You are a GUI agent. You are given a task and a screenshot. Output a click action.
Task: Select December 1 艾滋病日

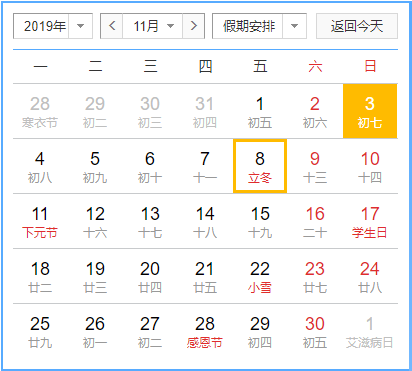coord(370,331)
